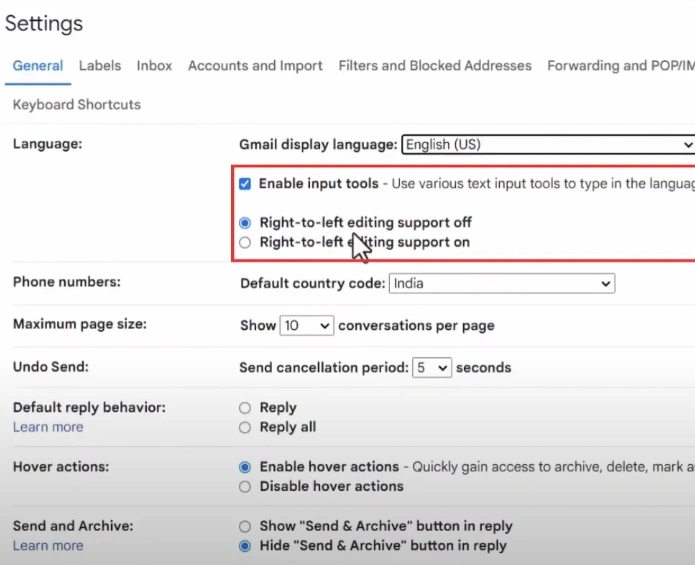Viewport: 695px width, 565px height.
Task: Click the "seconds" text after cancellation period
Action: click(484, 368)
